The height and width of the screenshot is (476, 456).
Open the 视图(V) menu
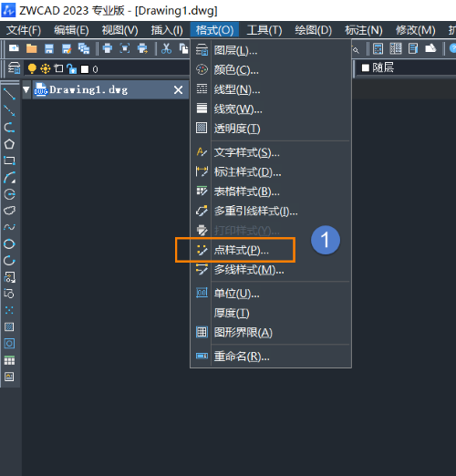pyautogui.click(x=119, y=30)
